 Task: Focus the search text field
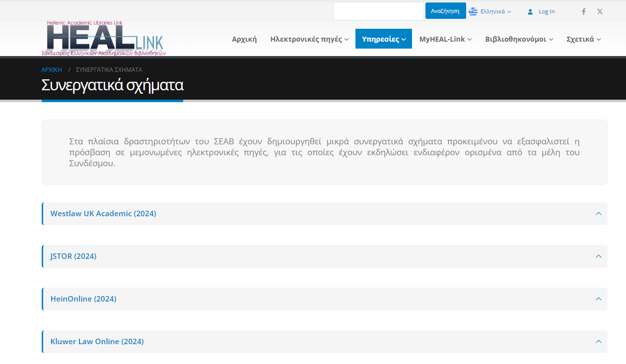point(378,11)
